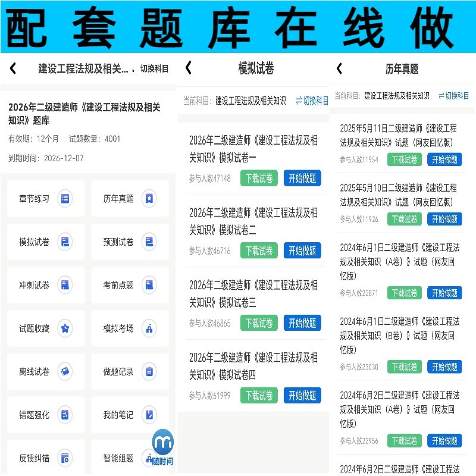Open 模拟考场 mock exam room icon
Image resolution: width=476 pixels, height=476 pixels.
point(149,328)
